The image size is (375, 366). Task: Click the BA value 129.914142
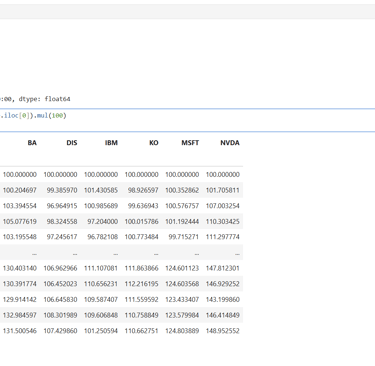pos(20,300)
